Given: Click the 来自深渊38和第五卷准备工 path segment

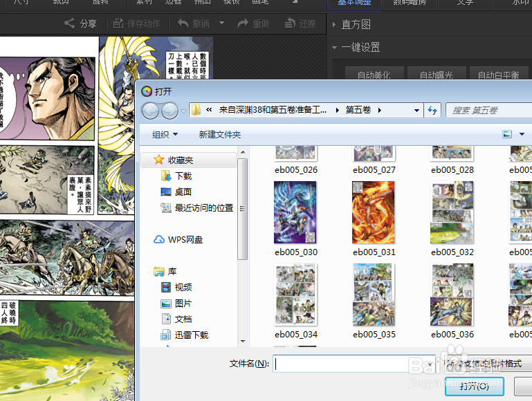Looking at the screenshot, I should tap(273, 110).
